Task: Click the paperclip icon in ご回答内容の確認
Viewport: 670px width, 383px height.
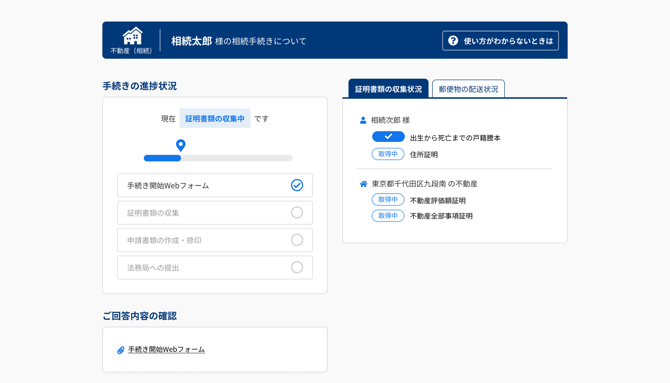Action: click(x=120, y=350)
